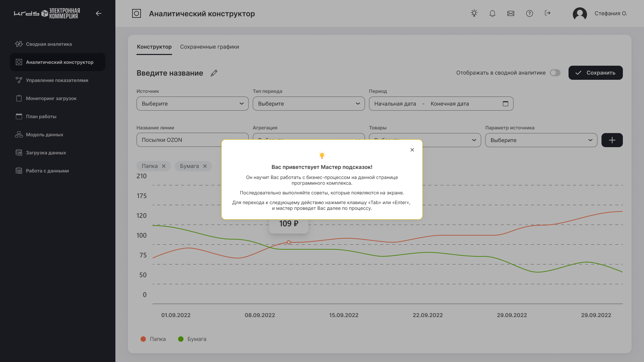Remove the Бумага tag

[205, 166]
